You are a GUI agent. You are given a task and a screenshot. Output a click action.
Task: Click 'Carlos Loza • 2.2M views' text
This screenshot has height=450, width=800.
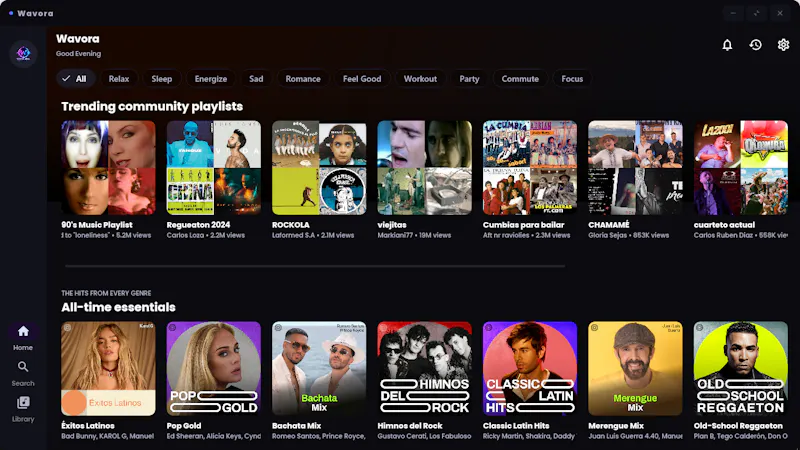pos(206,235)
